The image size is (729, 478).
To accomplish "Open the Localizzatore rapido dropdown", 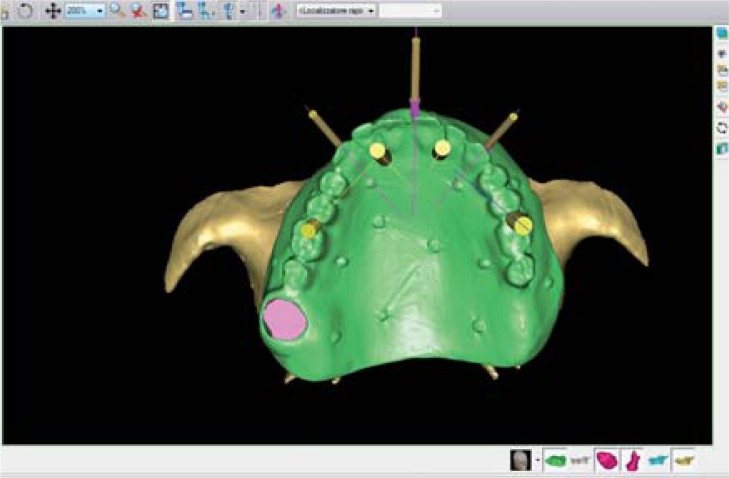I will [x=336, y=10].
